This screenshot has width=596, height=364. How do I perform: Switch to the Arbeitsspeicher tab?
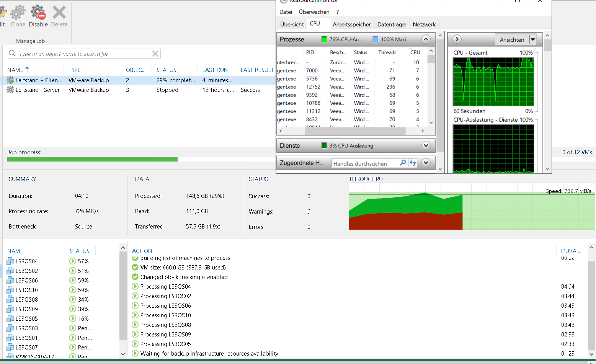click(351, 24)
